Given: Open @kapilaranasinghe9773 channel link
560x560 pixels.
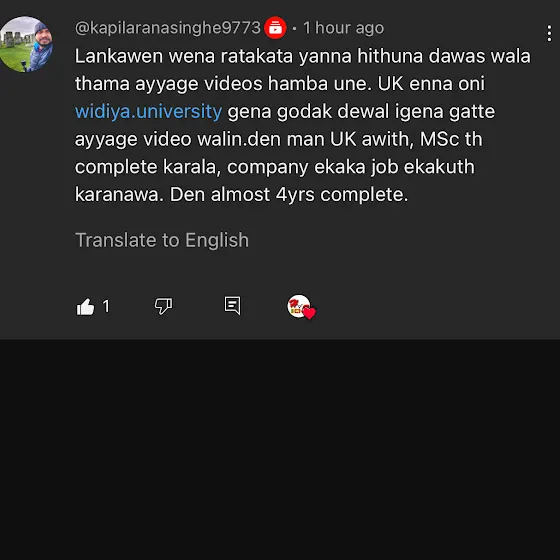Looking at the screenshot, I should coord(168,28).
